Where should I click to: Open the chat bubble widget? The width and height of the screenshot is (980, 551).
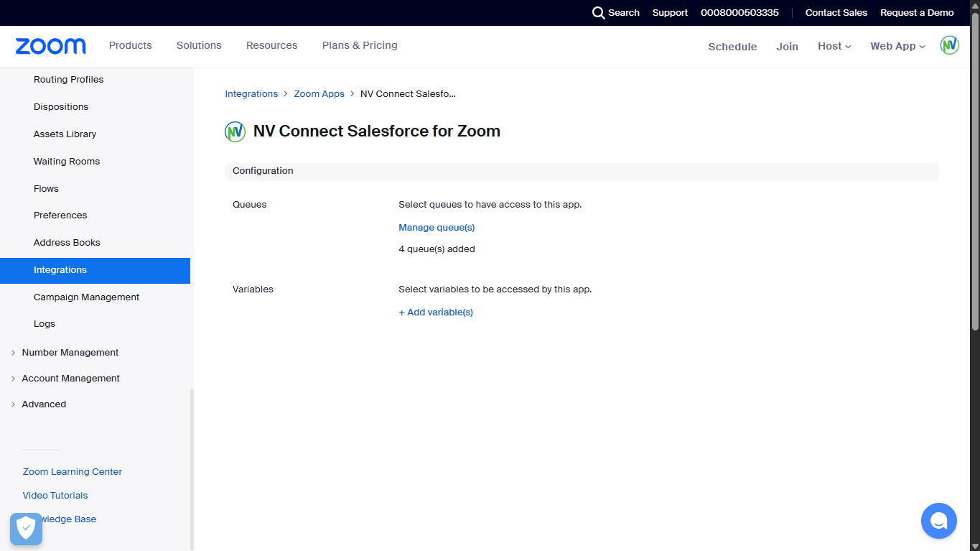click(x=939, y=521)
